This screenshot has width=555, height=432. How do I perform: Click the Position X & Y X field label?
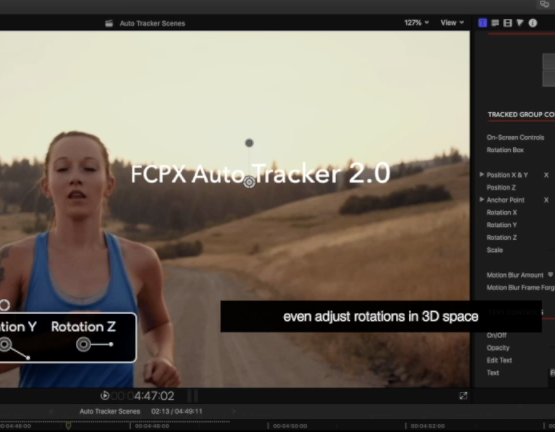pyautogui.click(x=546, y=175)
